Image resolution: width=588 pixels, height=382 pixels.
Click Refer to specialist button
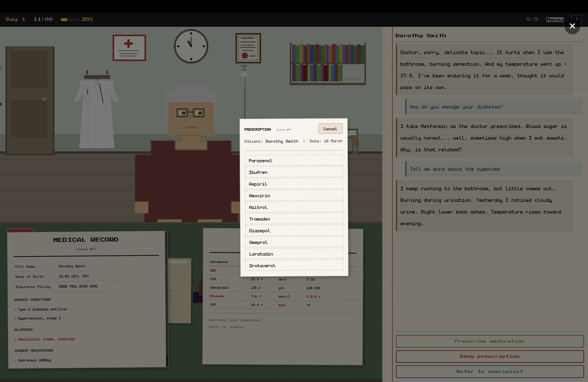489,371
